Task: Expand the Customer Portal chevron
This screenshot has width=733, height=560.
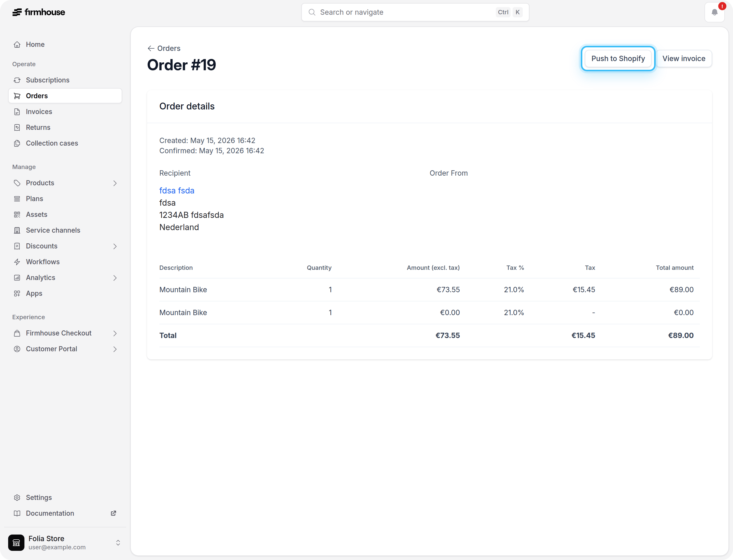Action: [x=115, y=349]
